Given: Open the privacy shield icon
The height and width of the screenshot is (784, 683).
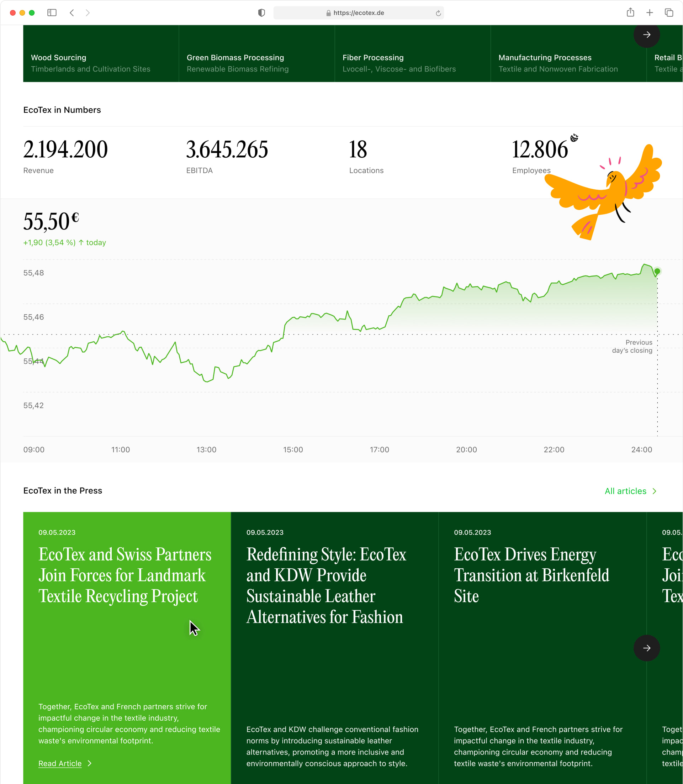Looking at the screenshot, I should click(x=261, y=12).
